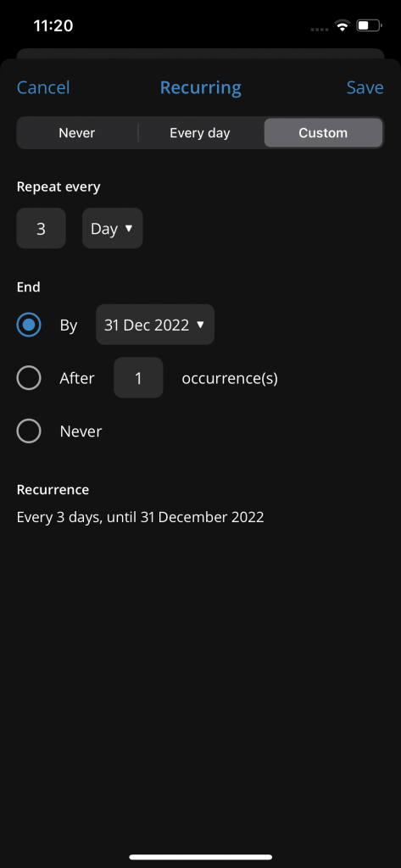Select the Custom tab
The height and width of the screenshot is (868, 401).
point(323,133)
